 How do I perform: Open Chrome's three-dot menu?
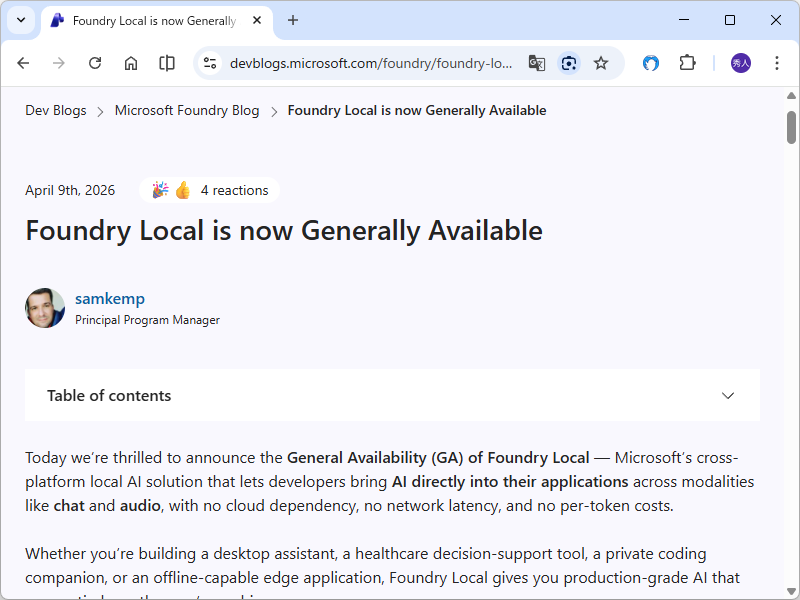coord(777,63)
